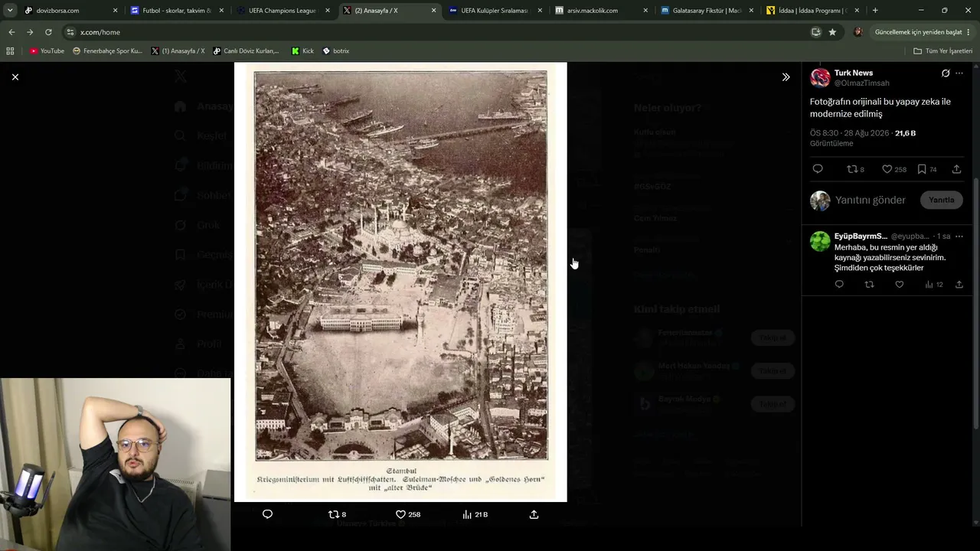The image size is (980, 551).
Task: Open the '(1) Anasayfa / X' bookmark
Action: point(178,51)
